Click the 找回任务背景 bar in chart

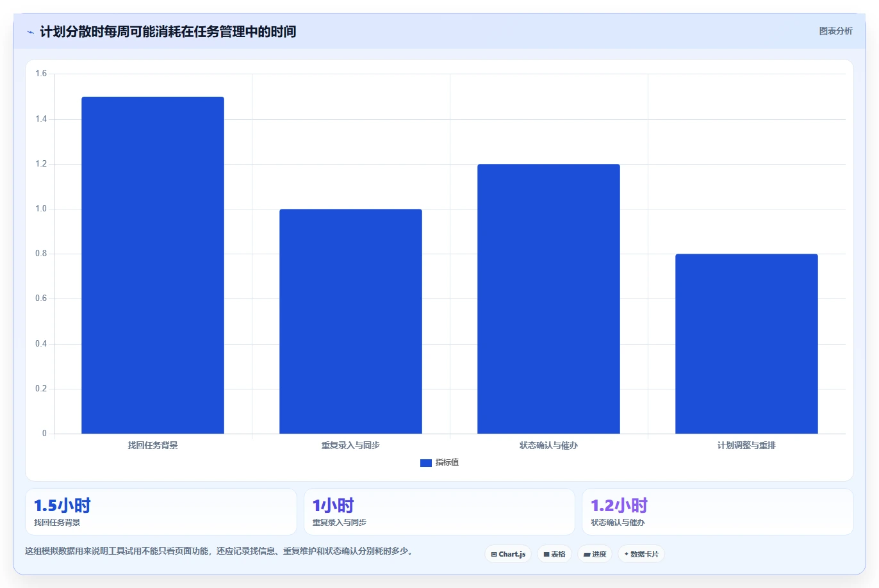pyautogui.click(x=152, y=265)
